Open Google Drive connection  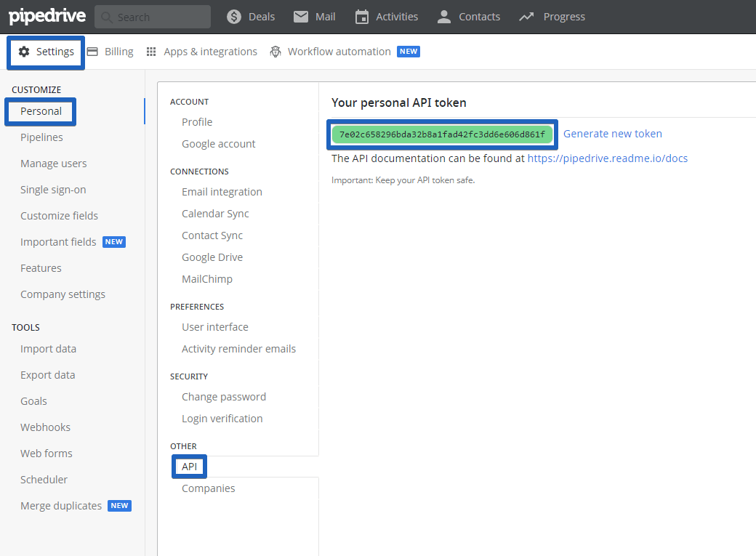(212, 257)
